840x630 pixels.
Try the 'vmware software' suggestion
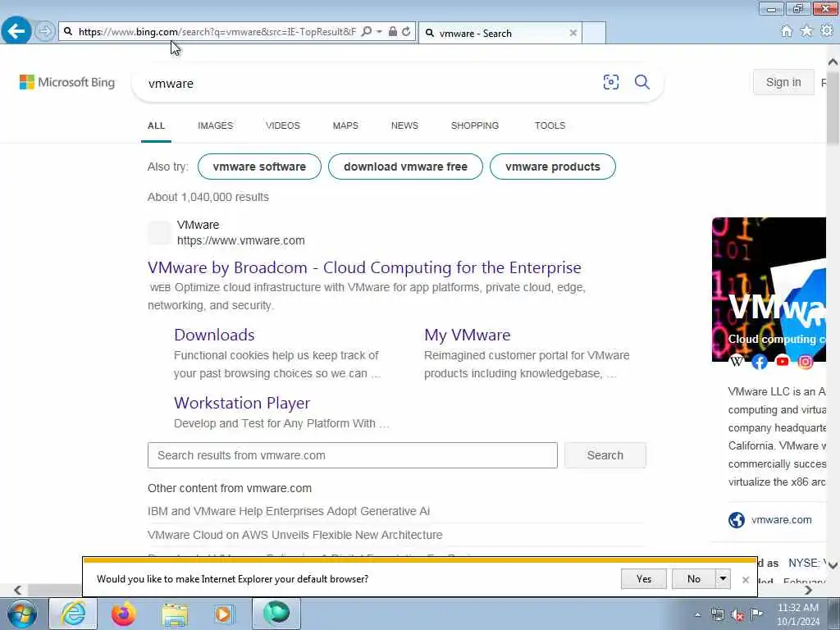tap(259, 167)
